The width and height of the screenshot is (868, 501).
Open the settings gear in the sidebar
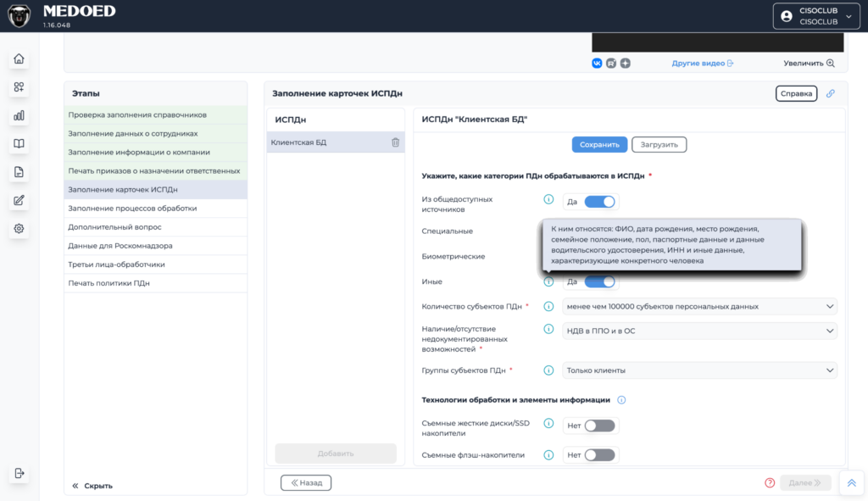(19, 228)
